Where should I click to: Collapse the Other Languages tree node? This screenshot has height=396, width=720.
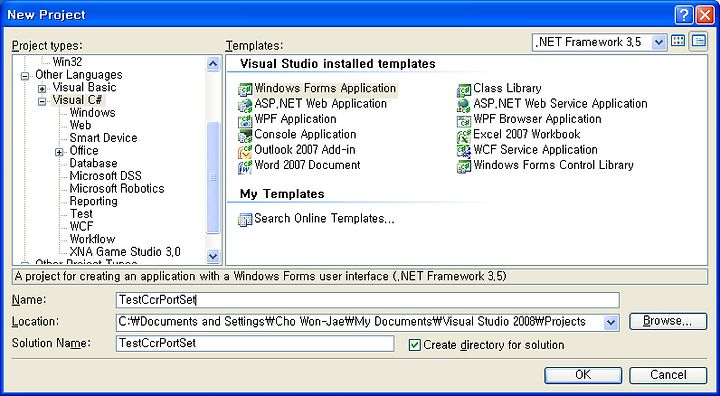pos(25,76)
